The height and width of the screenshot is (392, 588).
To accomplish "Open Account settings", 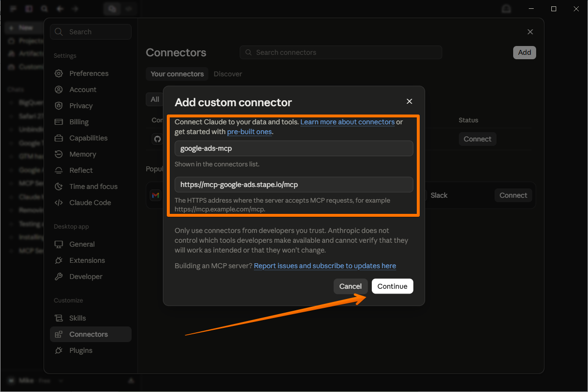I will [x=90, y=90].
